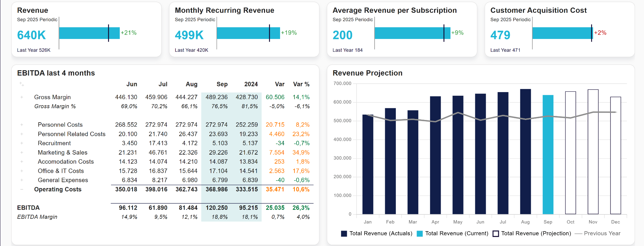Select the Jun revenue bar

(x=480, y=154)
